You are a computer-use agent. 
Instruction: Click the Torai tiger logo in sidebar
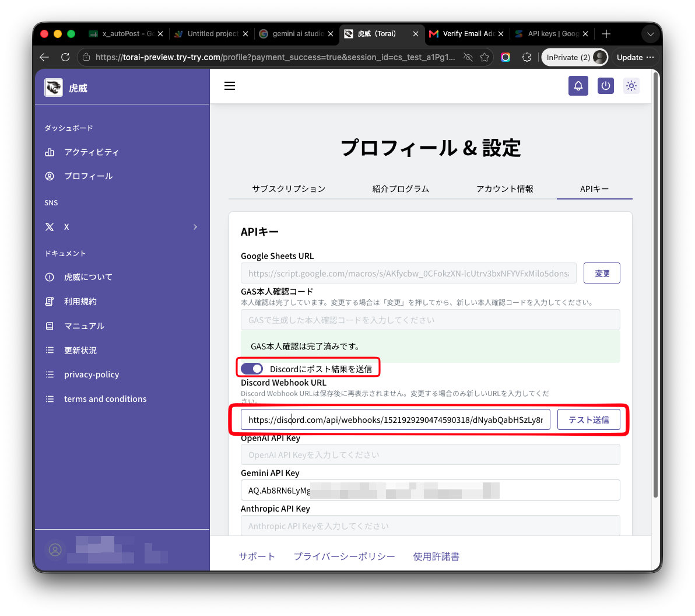click(53, 87)
